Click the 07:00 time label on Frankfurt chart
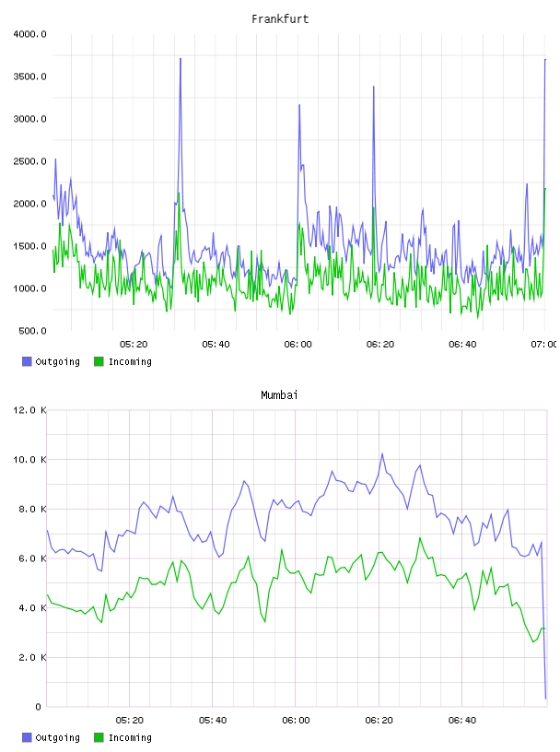Image resolution: width=560 pixels, height=752 pixels. click(x=543, y=345)
